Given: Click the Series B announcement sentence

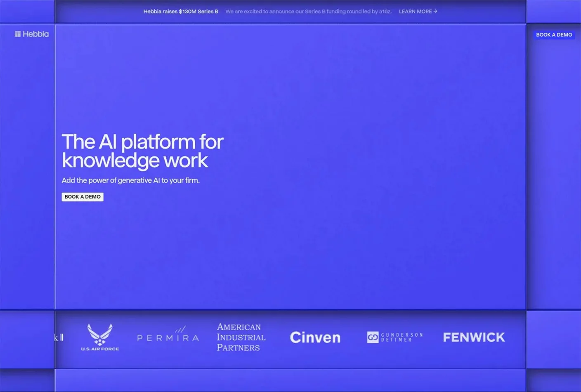Looking at the screenshot, I should click(x=308, y=12).
